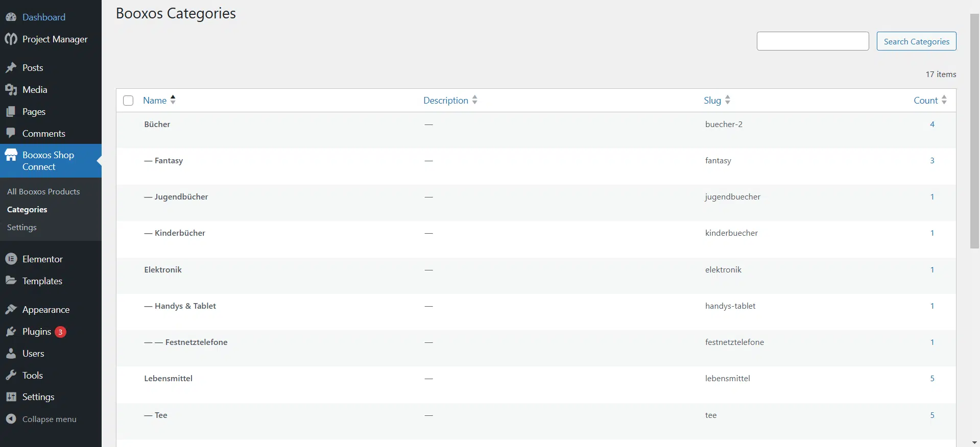Sort by Count column arrows

pos(944,100)
